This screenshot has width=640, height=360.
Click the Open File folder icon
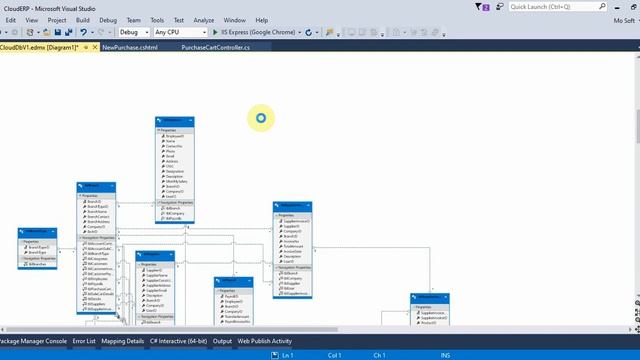coord(47,32)
